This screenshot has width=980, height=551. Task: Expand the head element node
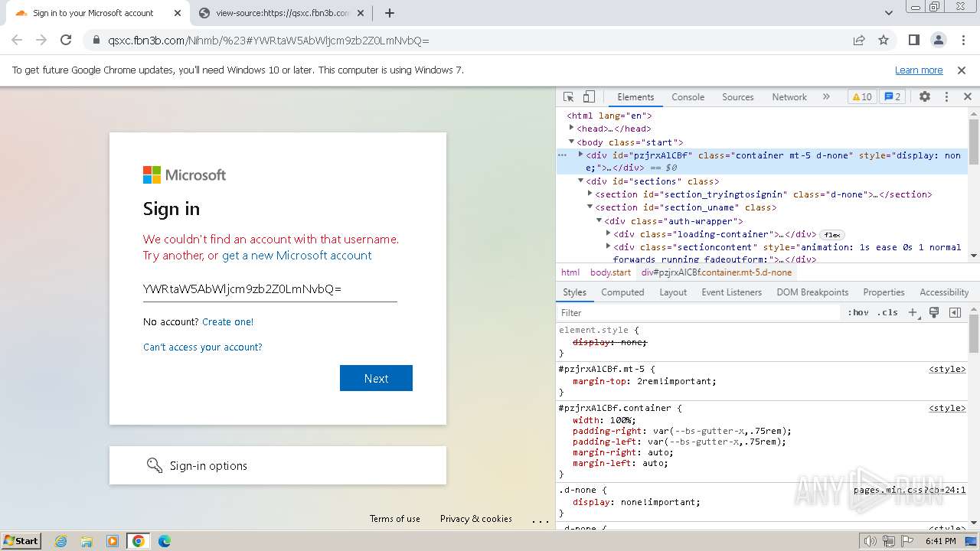pos(571,129)
